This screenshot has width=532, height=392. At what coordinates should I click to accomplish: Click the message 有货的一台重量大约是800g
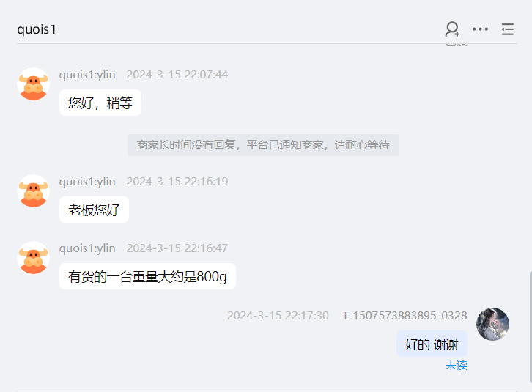coord(147,276)
